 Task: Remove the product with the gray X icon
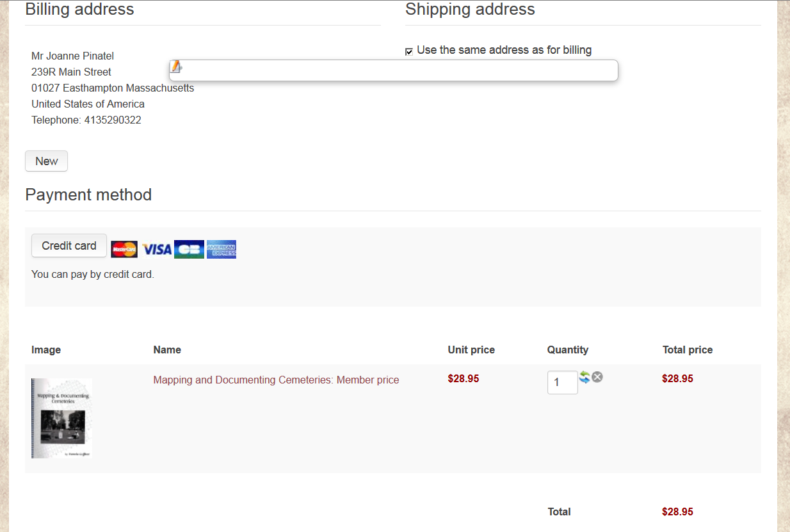click(597, 377)
